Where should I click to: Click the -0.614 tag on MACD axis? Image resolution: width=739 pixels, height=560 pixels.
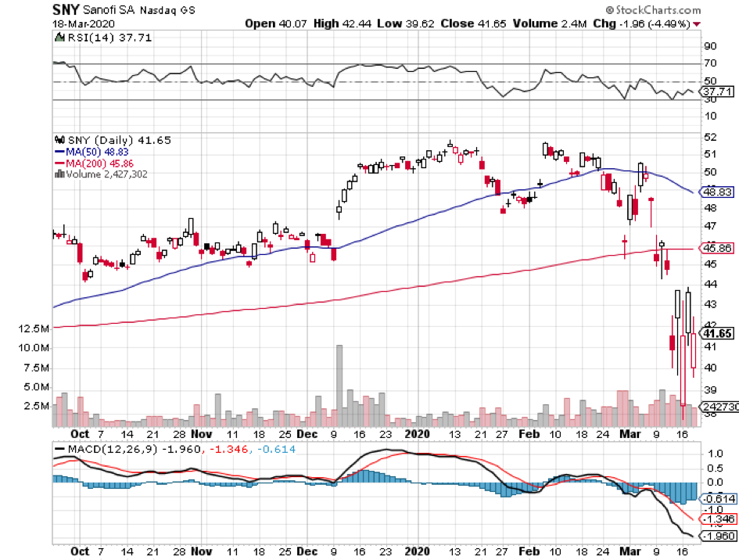coord(719,499)
